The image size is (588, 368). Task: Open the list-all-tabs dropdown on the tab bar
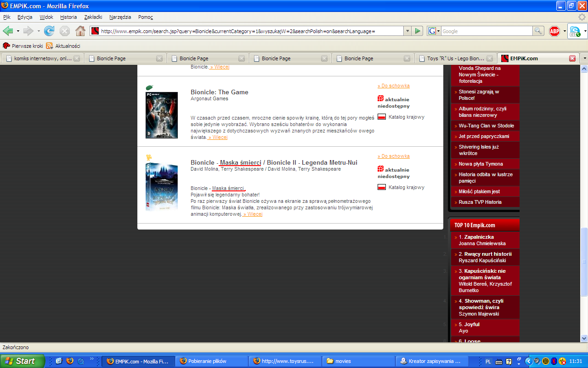[584, 58]
